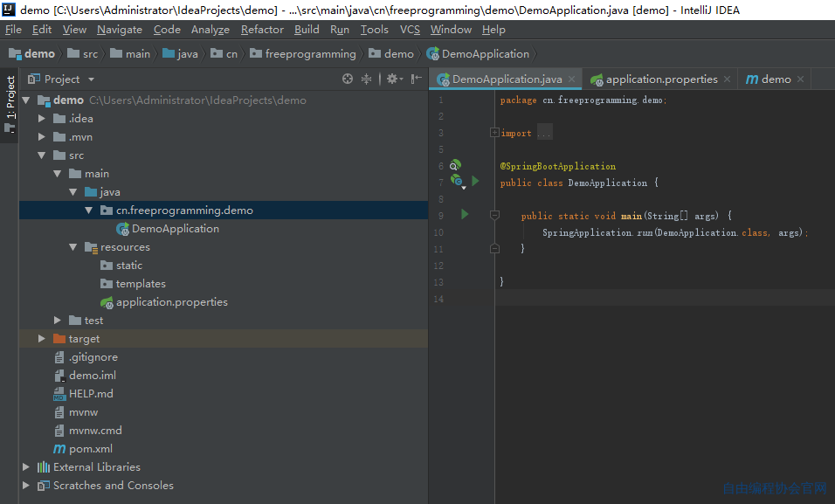835x504 pixels.
Task: Click the collapse all icon in Project panel
Action: point(366,79)
